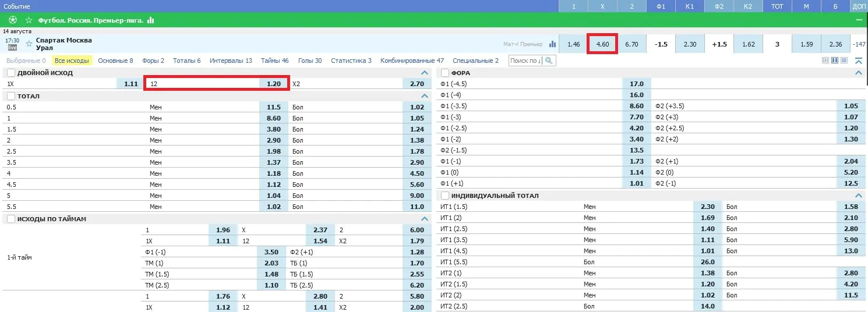This screenshot has height=312, width=868.
Task: Tick the ФОРА block checkbox
Action: (446, 73)
